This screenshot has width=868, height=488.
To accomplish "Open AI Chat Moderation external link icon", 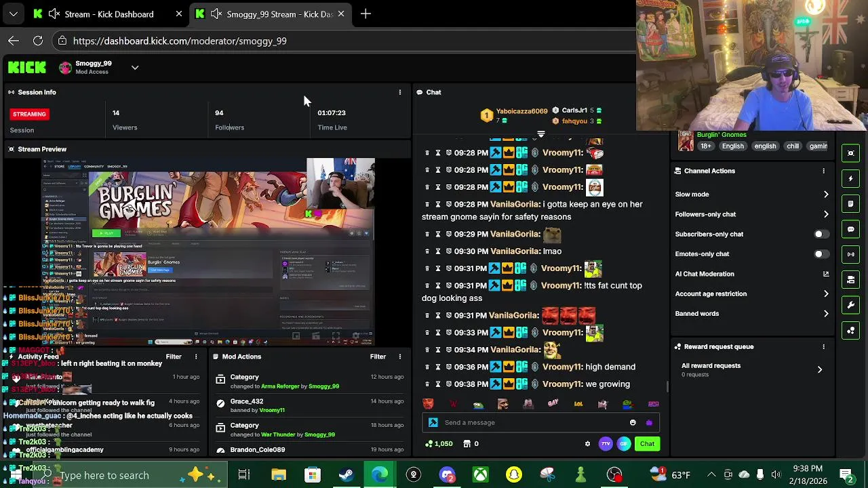I will coord(826,274).
